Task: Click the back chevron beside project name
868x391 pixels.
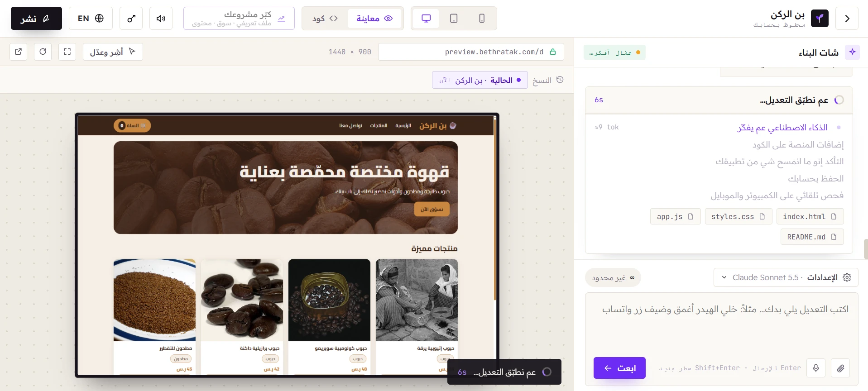Action: pyautogui.click(x=847, y=19)
